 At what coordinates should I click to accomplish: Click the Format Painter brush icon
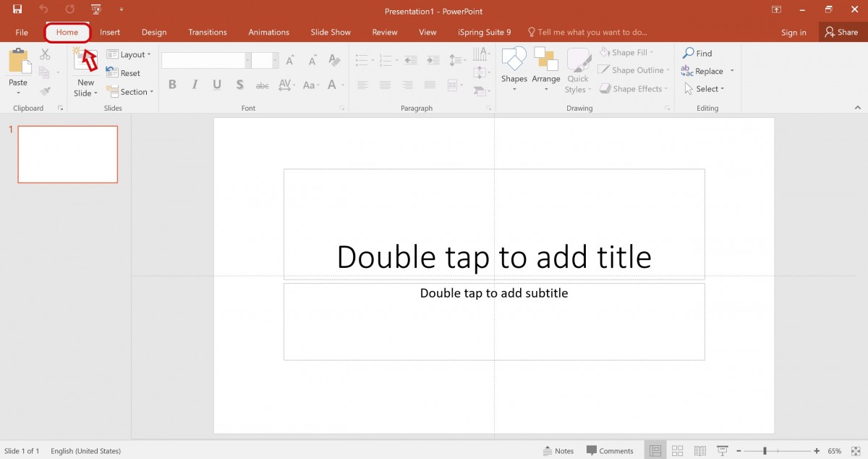45,91
